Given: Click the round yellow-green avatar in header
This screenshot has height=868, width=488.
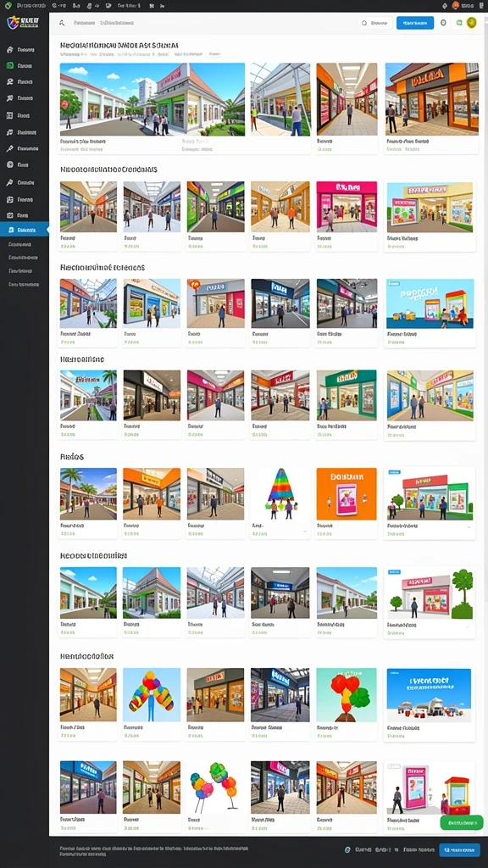Looking at the screenshot, I should [471, 23].
